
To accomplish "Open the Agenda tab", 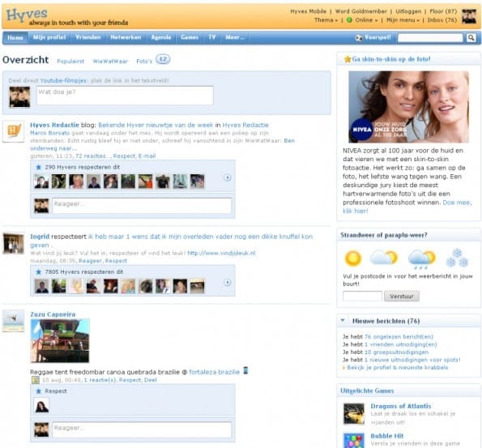I will pos(160,37).
